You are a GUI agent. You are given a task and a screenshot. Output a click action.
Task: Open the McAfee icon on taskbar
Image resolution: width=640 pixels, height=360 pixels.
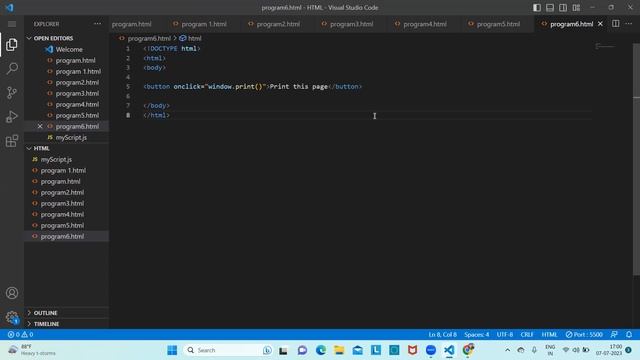(x=413, y=350)
